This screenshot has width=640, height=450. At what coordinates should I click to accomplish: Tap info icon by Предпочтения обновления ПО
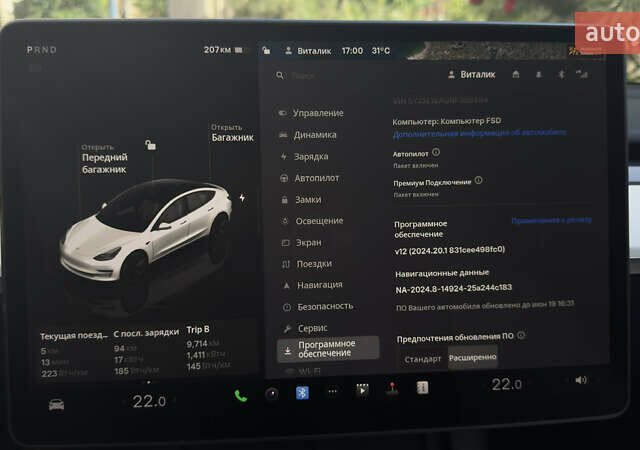[521, 335]
